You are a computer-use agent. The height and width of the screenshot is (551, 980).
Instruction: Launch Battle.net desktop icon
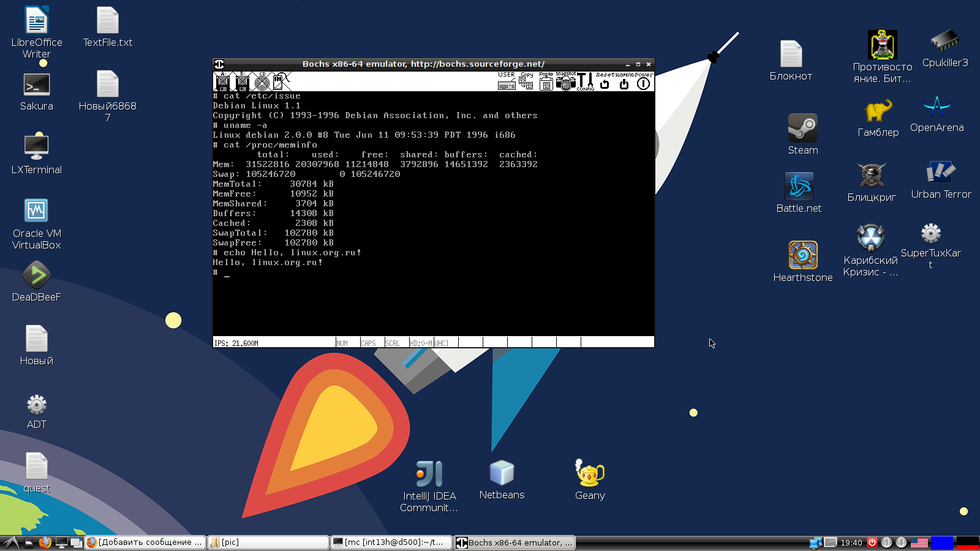[799, 192]
